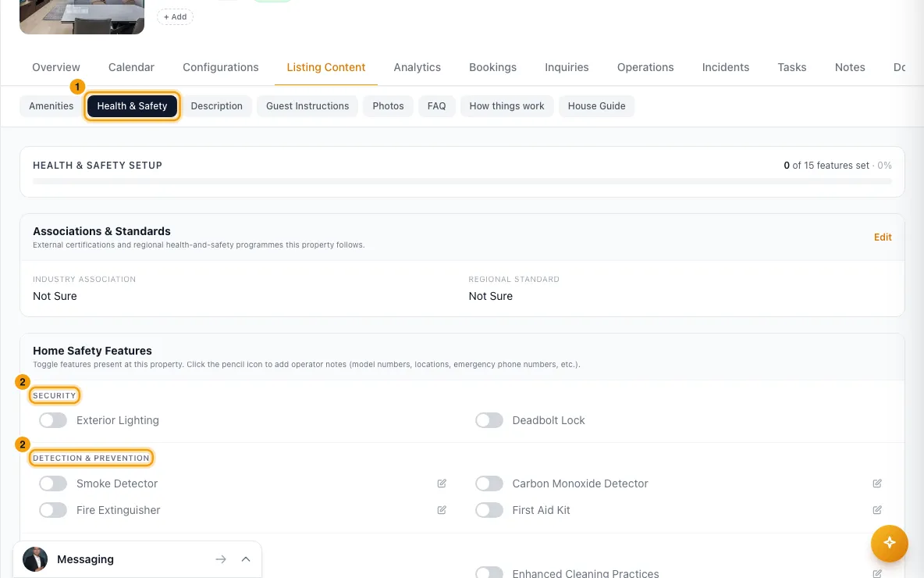The width and height of the screenshot is (924, 578).
Task: Edit notes for Fire Extinguisher pencil icon
Action: coord(442,510)
